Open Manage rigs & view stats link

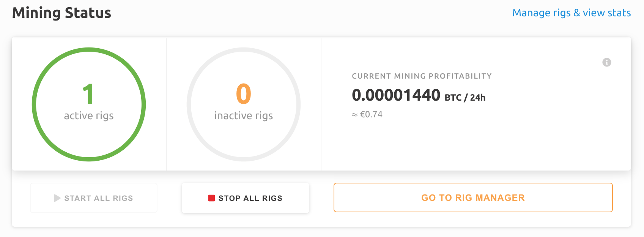pyautogui.click(x=571, y=13)
